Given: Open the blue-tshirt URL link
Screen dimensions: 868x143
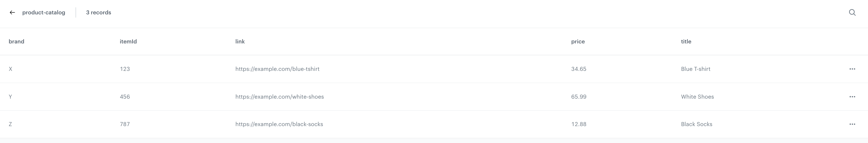Looking at the screenshot, I should (x=277, y=69).
